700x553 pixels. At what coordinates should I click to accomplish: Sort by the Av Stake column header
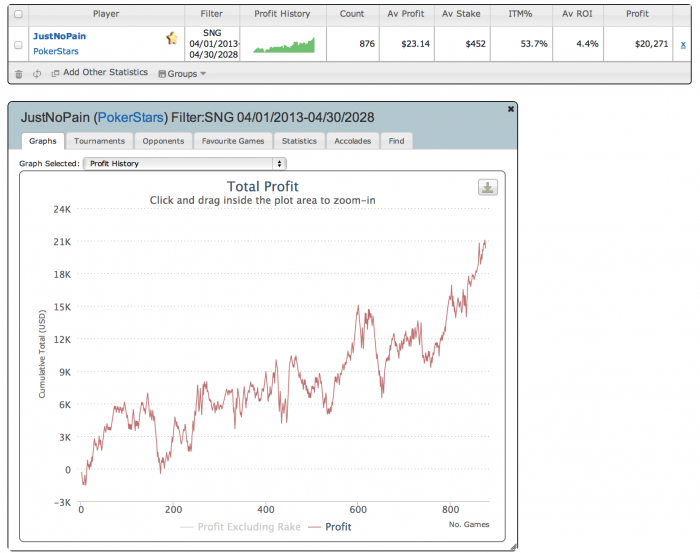click(461, 14)
